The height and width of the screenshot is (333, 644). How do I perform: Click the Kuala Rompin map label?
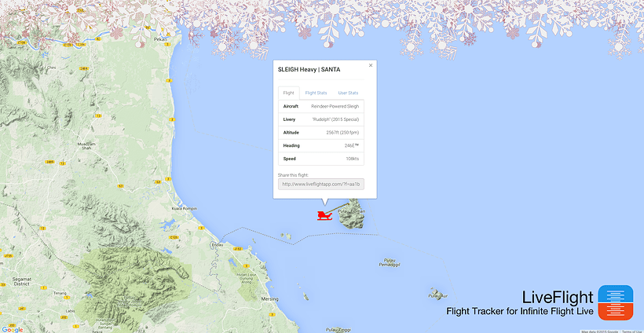point(185,209)
